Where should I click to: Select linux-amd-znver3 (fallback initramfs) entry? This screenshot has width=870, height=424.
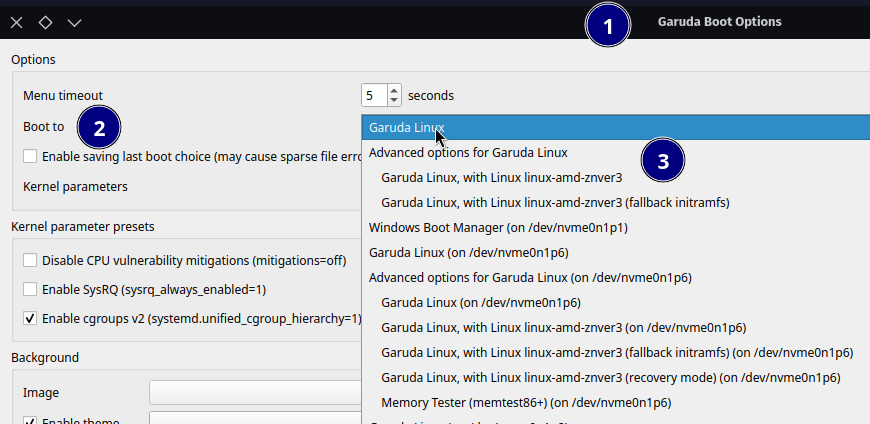[616, 203]
